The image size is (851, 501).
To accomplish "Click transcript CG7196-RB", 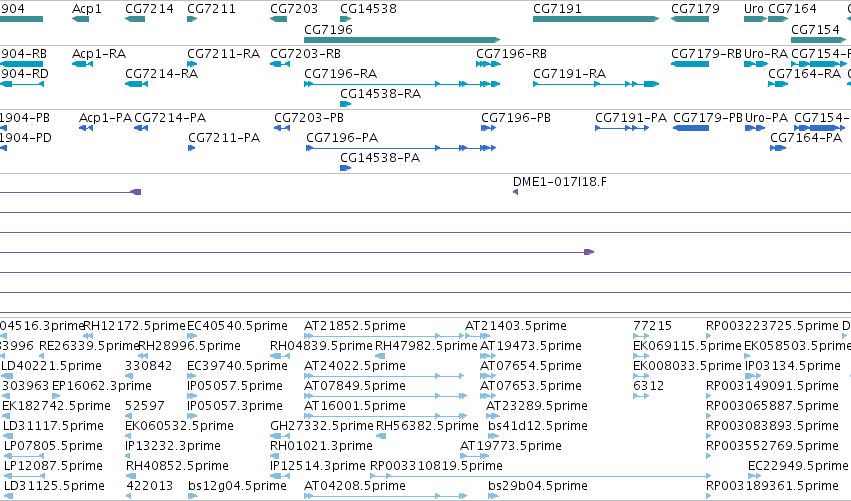I will tap(511, 54).
